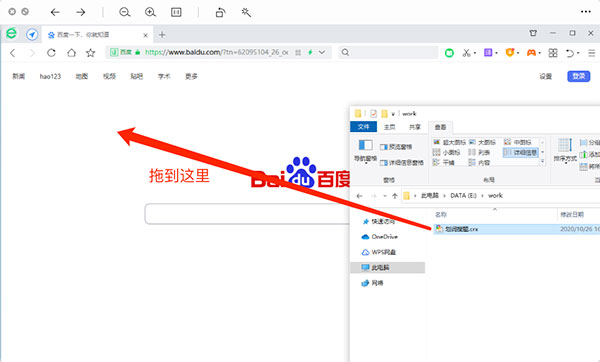
Task: Click the green circle toolbar icon
Action: pyautogui.click(x=449, y=53)
